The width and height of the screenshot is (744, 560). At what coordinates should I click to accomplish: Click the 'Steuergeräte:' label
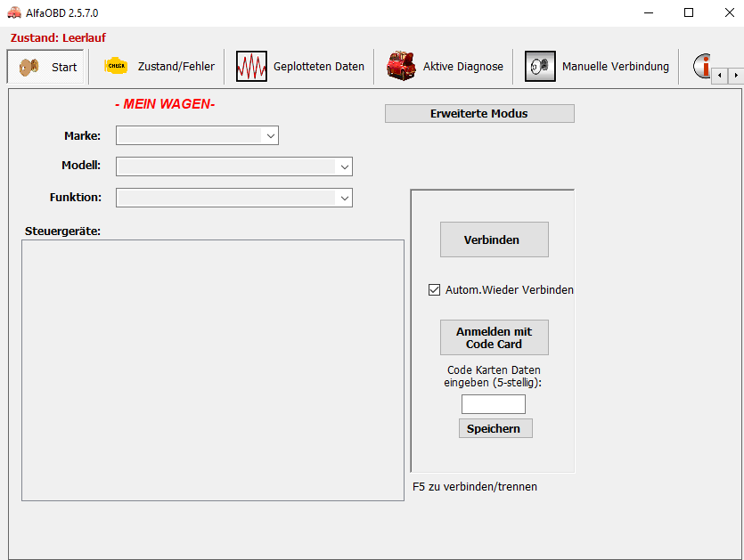pos(62,231)
